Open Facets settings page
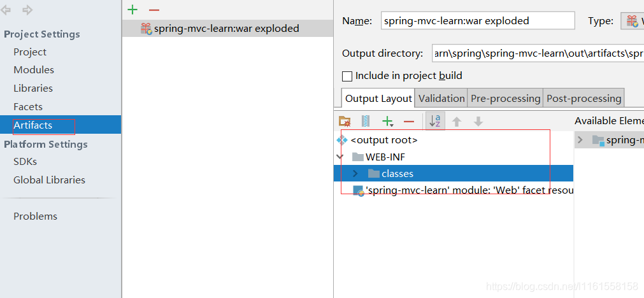This screenshot has height=298, width=644. pyautogui.click(x=28, y=107)
